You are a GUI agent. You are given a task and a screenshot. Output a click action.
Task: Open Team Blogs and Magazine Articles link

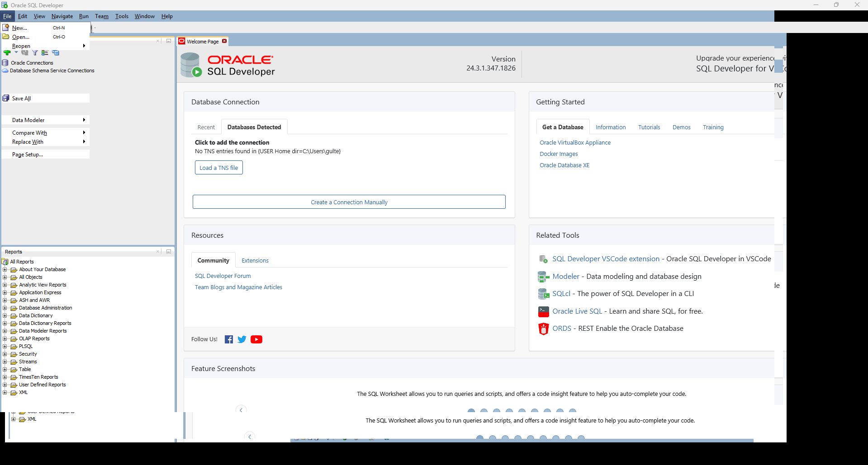238,287
